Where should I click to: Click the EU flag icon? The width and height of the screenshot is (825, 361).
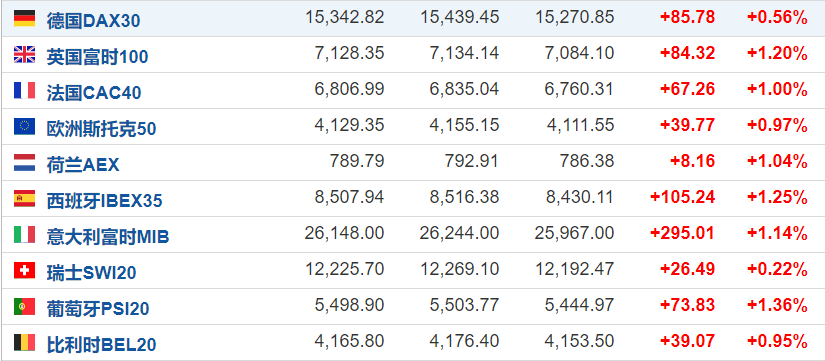coord(24,126)
